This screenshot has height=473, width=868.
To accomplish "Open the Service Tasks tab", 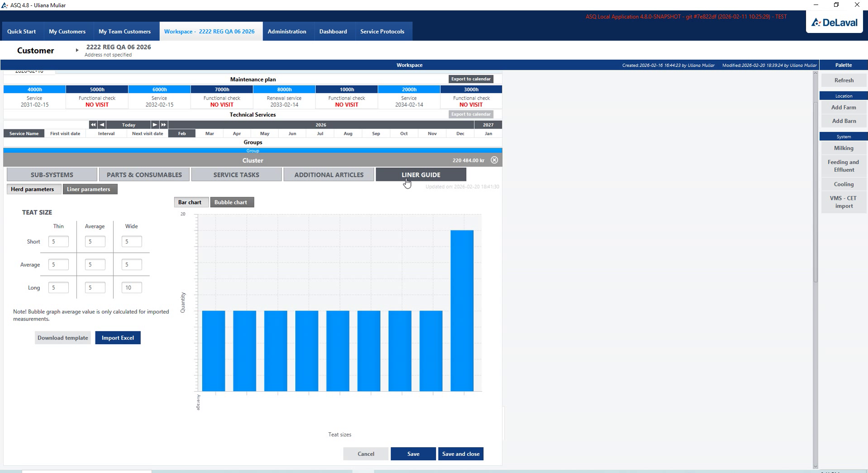I will coord(236,175).
